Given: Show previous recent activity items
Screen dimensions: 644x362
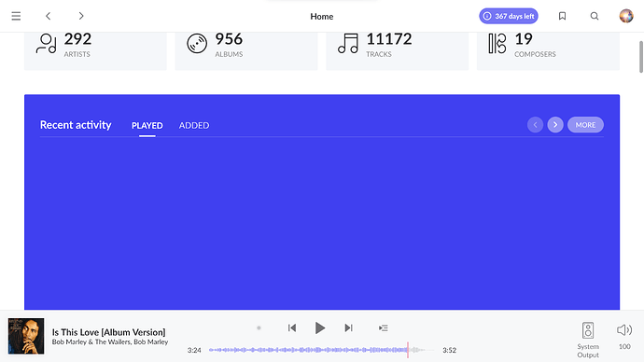Looking at the screenshot, I should (x=535, y=125).
